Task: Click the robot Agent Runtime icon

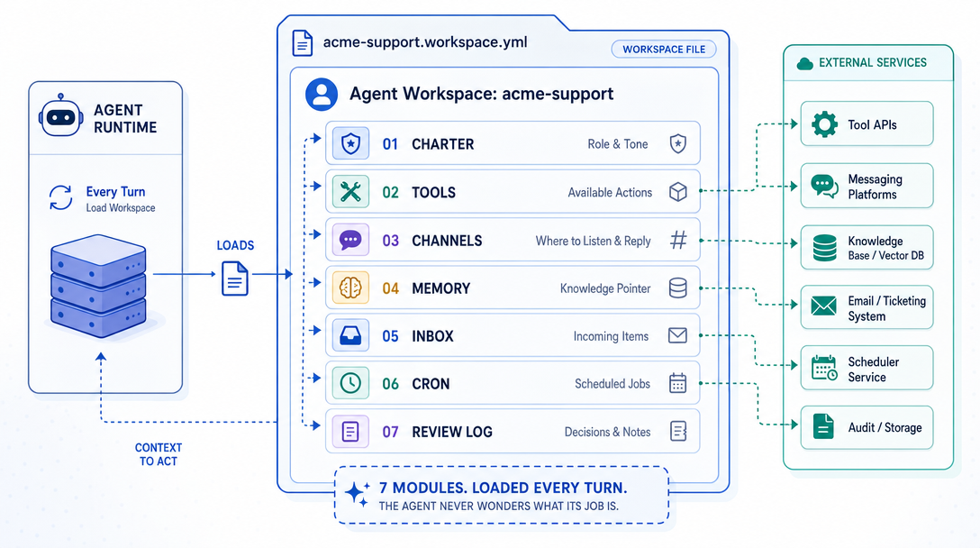Action: (x=60, y=115)
